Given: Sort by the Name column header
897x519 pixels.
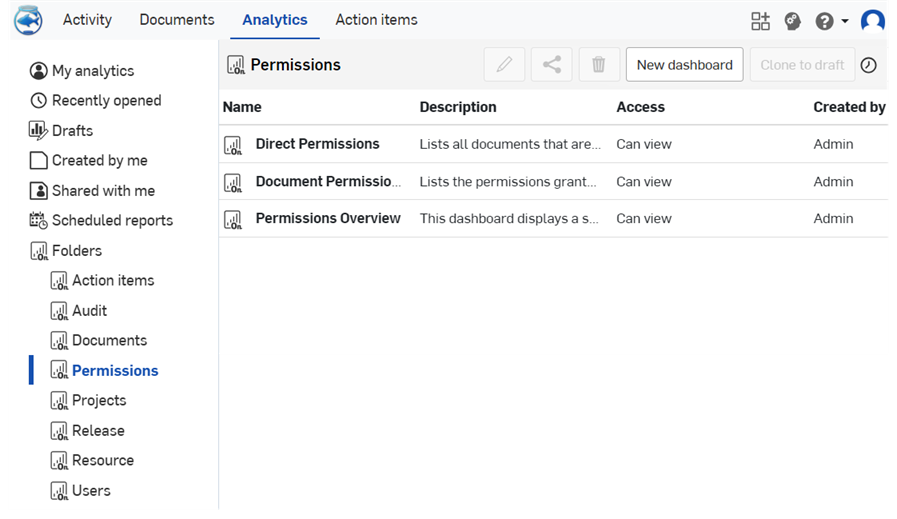Looking at the screenshot, I should click(x=242, y=107).
